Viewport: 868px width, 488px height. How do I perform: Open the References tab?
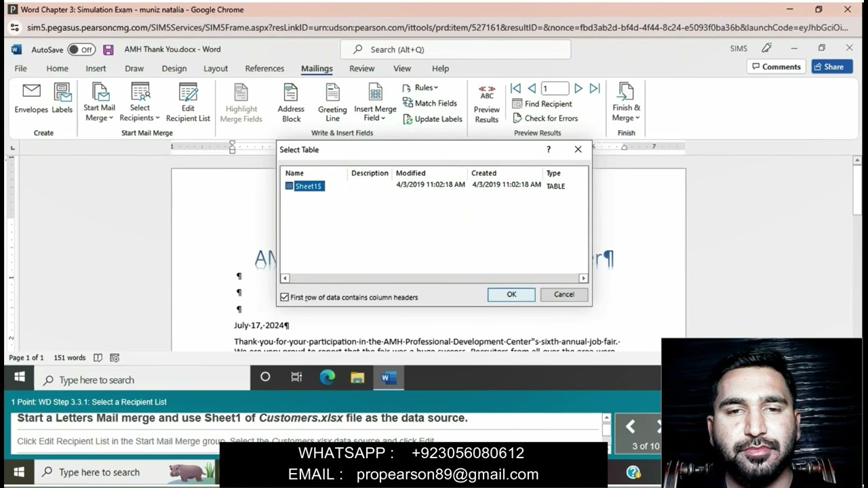point(264,68)
